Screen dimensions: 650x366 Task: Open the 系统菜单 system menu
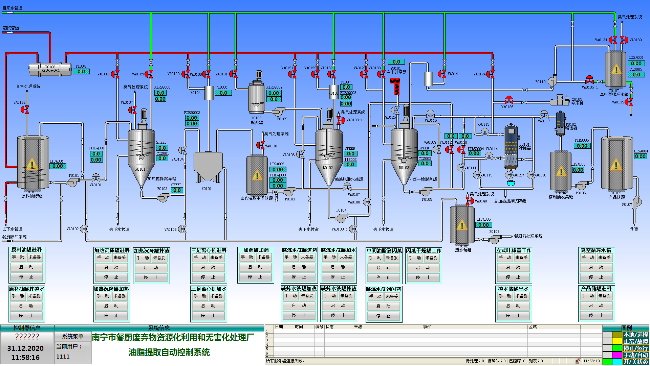pyautogui.click(x=73, y=336)
